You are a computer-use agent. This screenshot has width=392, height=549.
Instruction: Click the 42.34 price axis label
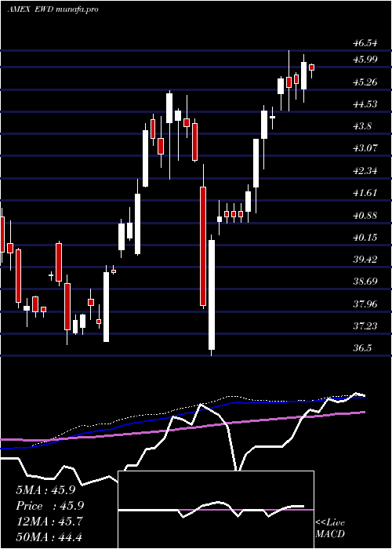coord(365,171)
